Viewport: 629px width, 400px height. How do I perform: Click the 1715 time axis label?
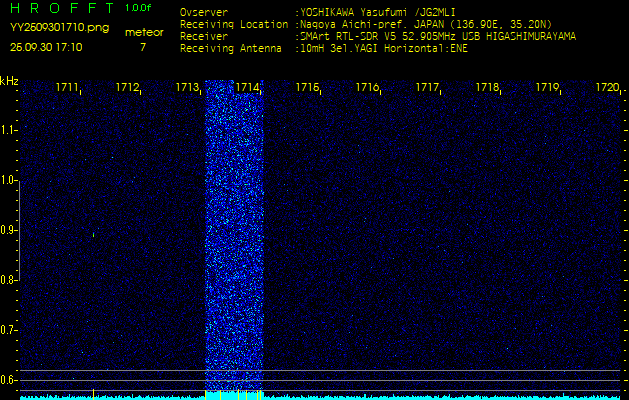307,87
